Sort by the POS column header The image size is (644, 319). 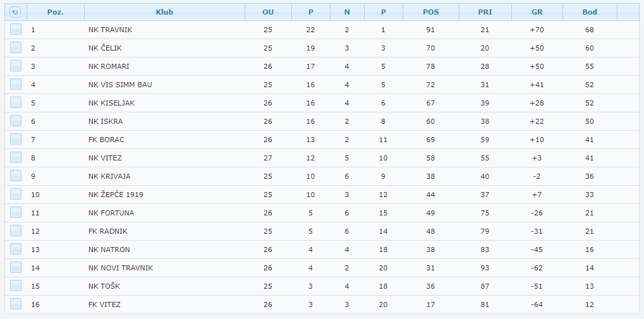click(x=430, y=12)
